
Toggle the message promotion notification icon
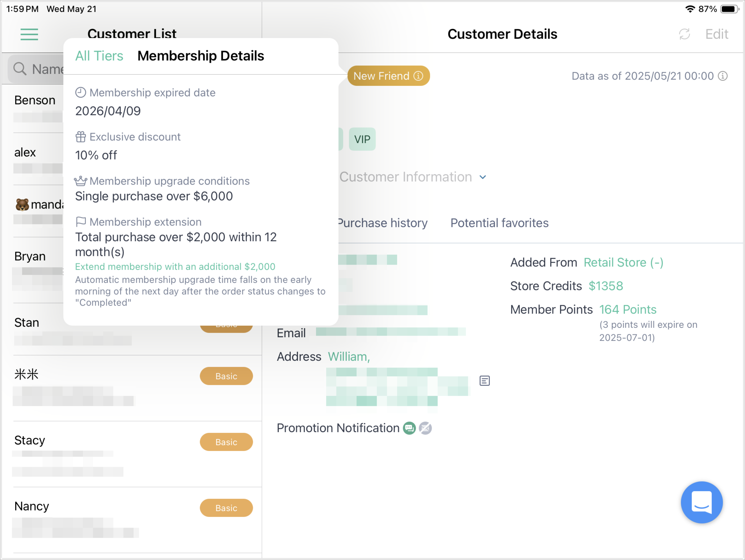coord(409,428)
